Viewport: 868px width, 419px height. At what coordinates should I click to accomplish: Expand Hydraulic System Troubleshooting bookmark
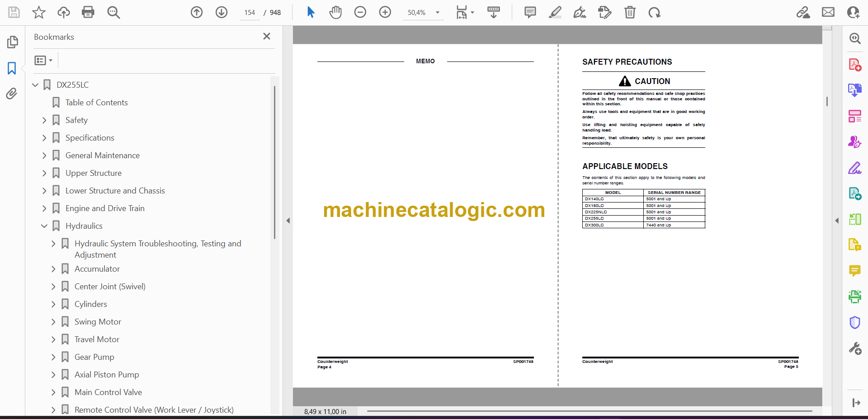coord(53,244)
